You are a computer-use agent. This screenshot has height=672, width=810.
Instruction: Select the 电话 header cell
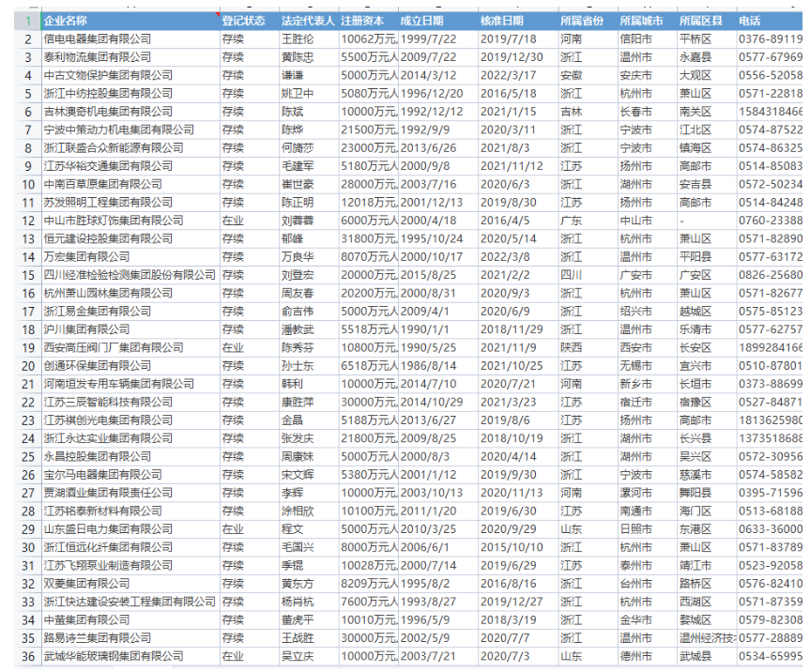point(770,22)
